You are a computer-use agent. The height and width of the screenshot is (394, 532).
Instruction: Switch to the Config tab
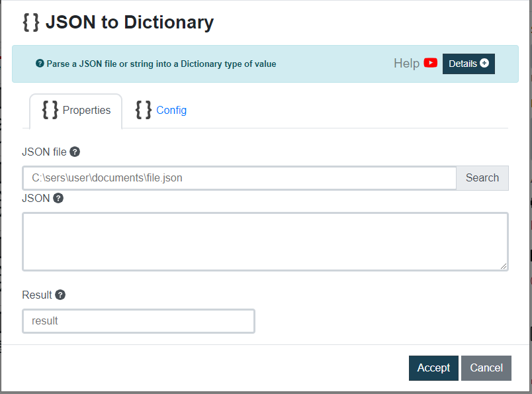[x=171, y=110]
